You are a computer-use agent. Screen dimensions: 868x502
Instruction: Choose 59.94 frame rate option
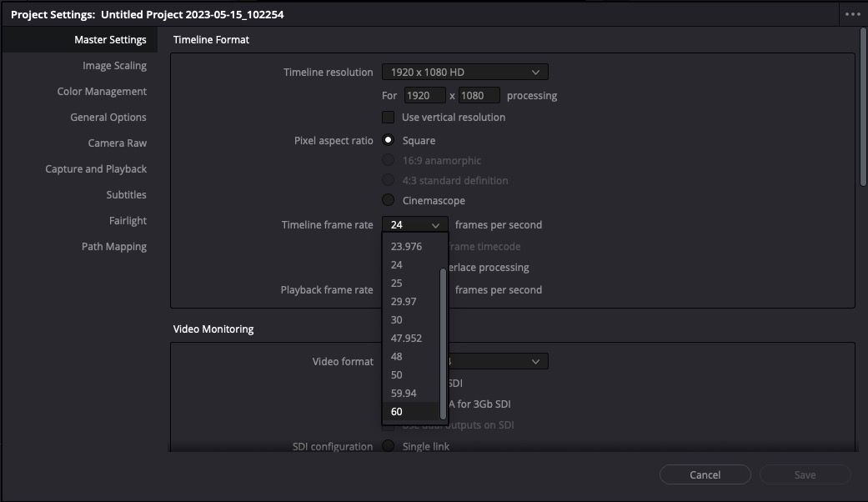[404, 393]
